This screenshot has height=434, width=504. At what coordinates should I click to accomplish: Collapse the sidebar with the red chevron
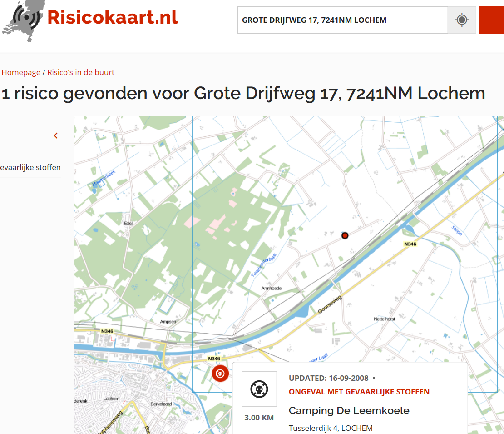(x=56, y=135)
